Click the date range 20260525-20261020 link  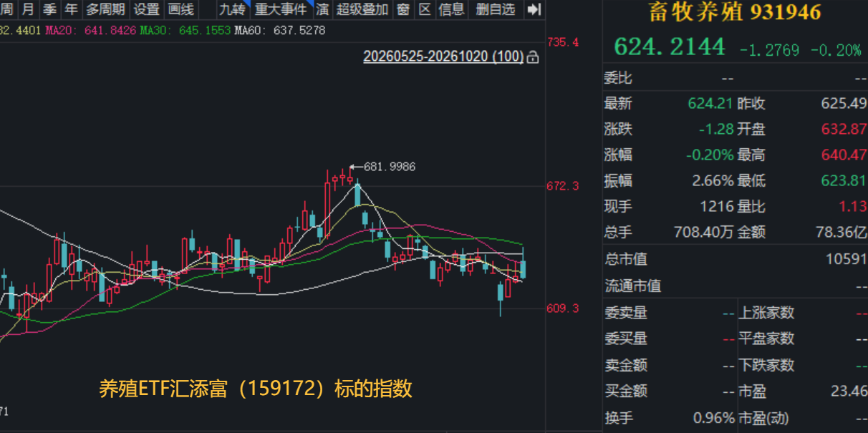(x=443, y=57)
